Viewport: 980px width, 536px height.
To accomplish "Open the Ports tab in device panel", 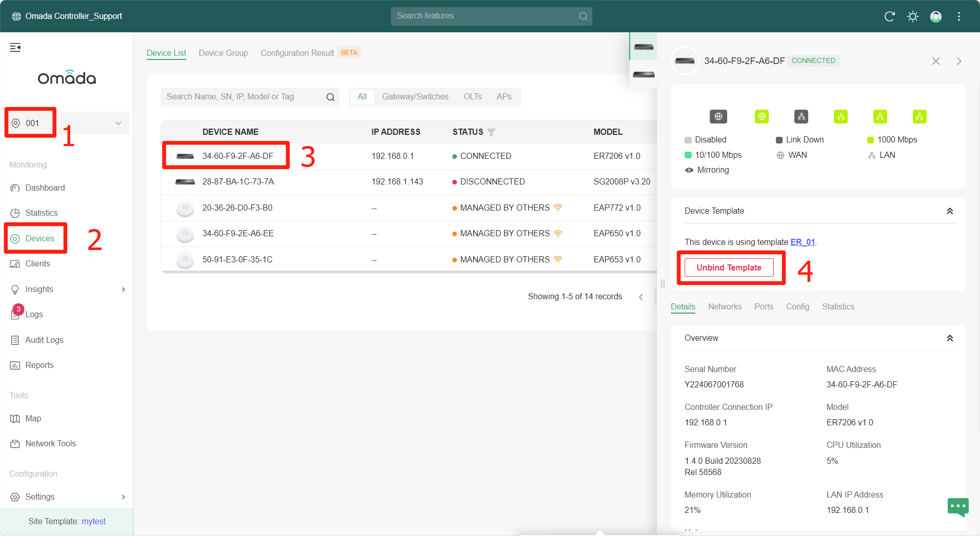I will 764,306.
